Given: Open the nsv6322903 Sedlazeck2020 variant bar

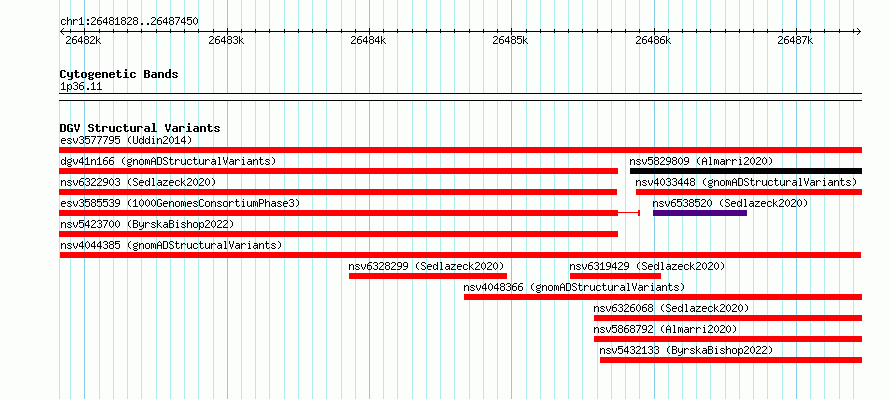Looking at the screenshot, I should (x=338, y=192).
